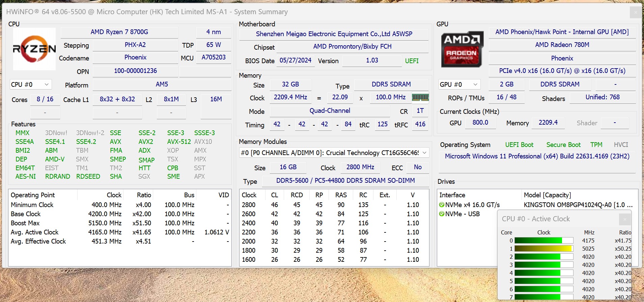Viewport: 644px width, 302px height.
Task: Click Core 1 yellow clock bar
Action: click(544, 249)
